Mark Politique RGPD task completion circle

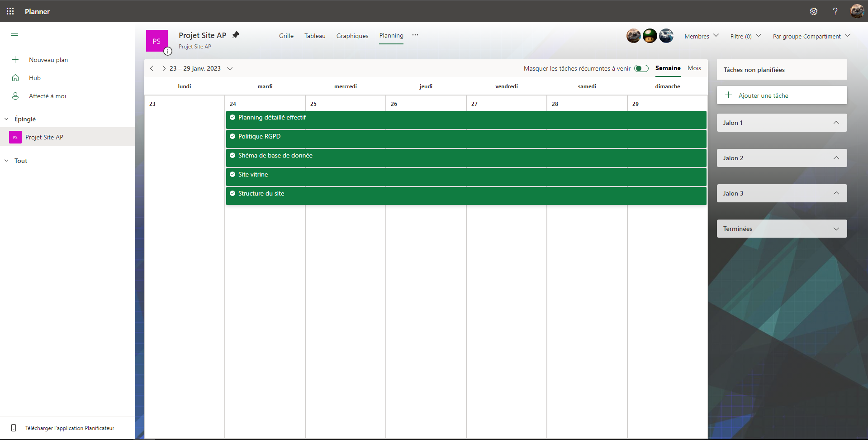point(232,136)
